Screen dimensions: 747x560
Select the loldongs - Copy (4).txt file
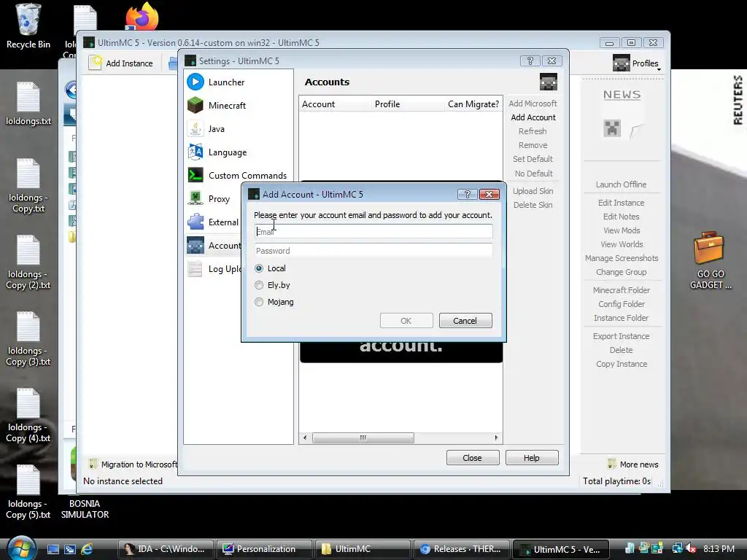28,416
